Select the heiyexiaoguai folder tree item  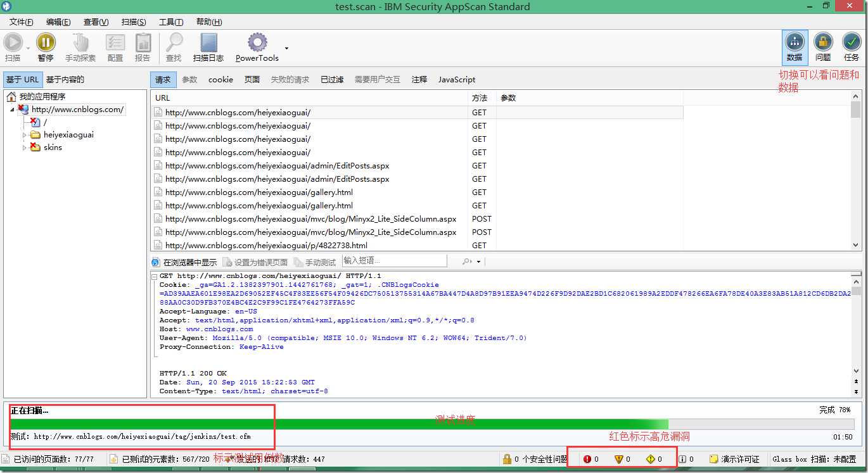[x=68, y=135]
